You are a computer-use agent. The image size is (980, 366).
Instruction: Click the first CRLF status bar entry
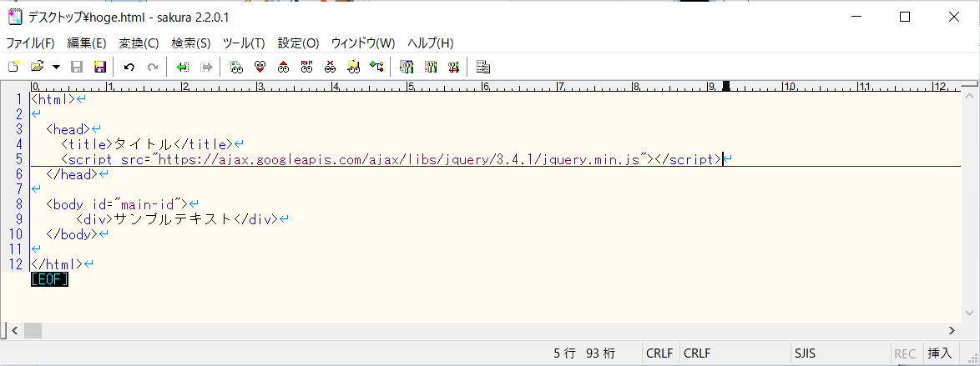(659, 353)
